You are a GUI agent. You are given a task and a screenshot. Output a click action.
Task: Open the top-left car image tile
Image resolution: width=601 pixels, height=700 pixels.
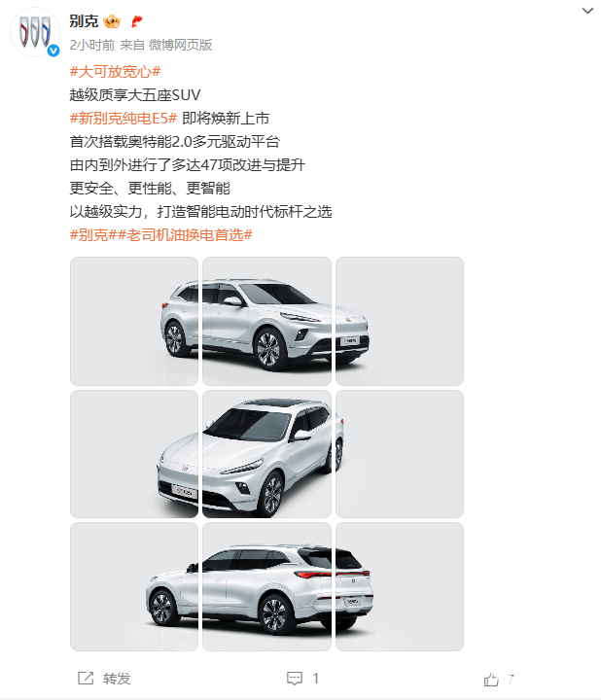pos(134,321)
